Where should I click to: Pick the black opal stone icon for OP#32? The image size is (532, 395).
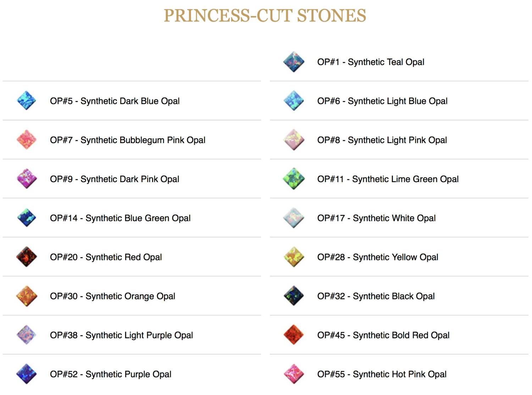point(294,296)
